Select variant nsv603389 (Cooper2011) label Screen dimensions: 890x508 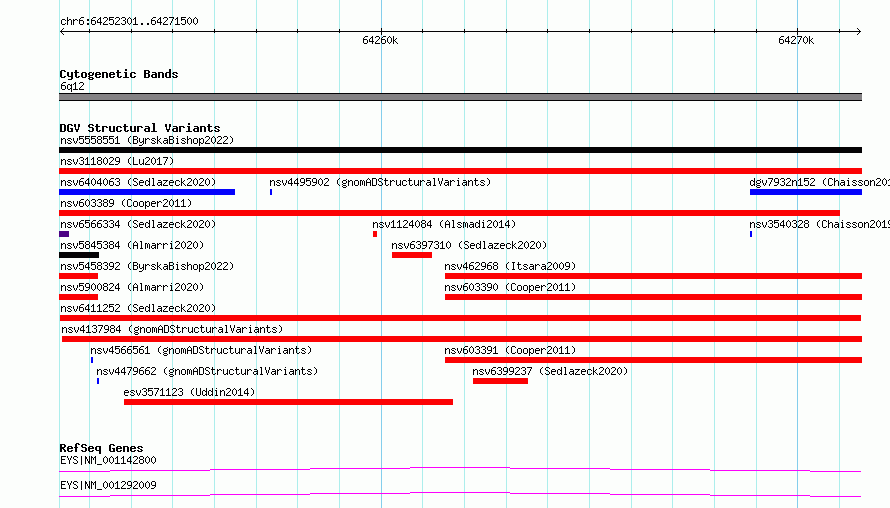126,203
